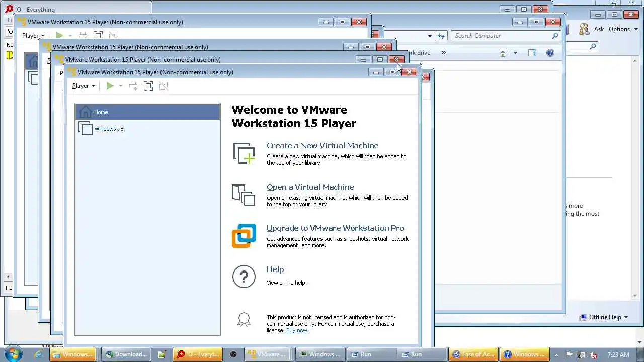Click the 7:23 AM clock
The image size is (644, 362).
click(618, 355)
